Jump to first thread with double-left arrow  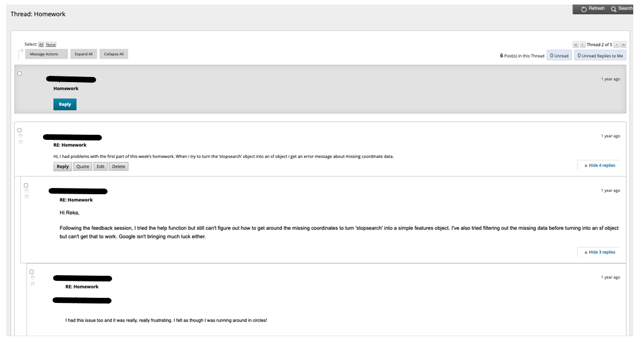point(576,44)
